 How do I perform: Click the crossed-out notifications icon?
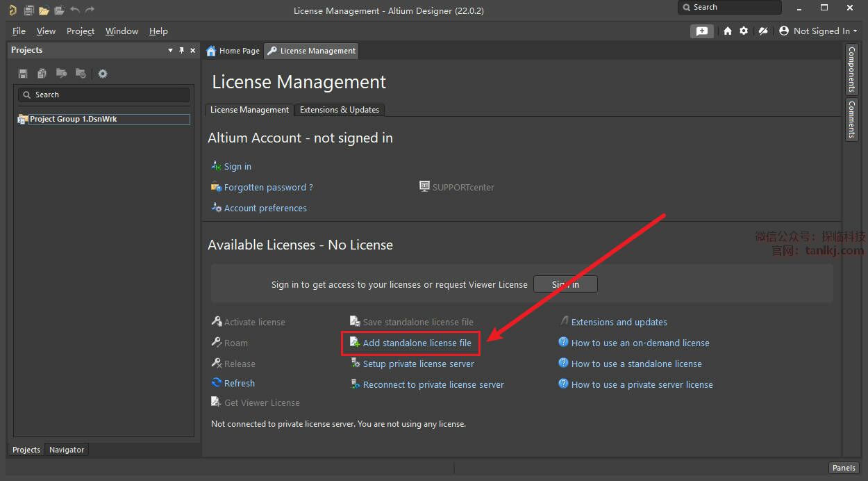[762, 31]
